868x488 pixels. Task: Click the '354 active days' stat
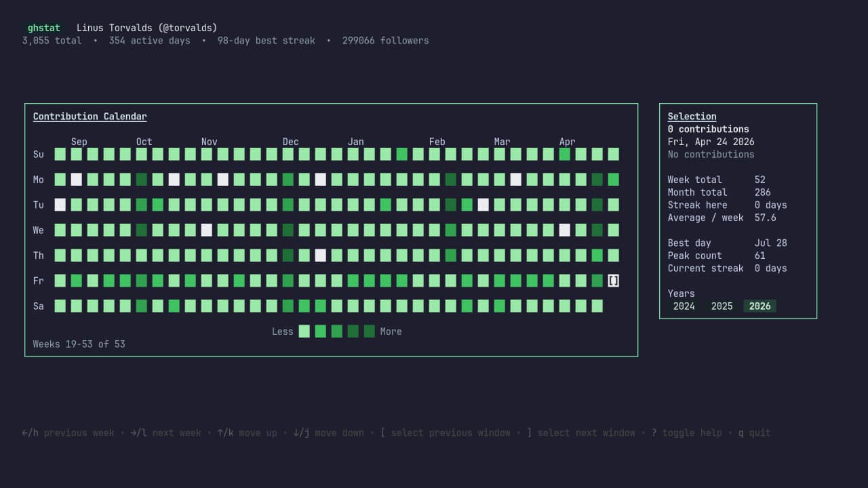click(149, 41)
